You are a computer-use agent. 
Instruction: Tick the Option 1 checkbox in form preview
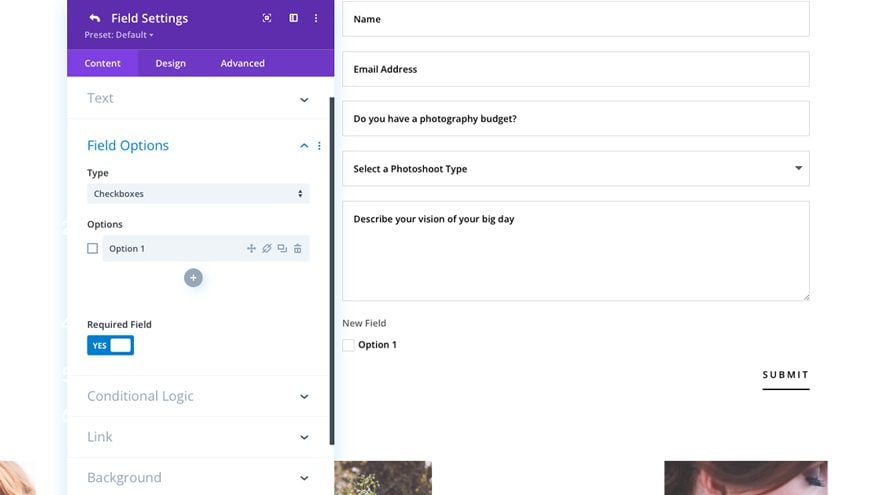348,345
